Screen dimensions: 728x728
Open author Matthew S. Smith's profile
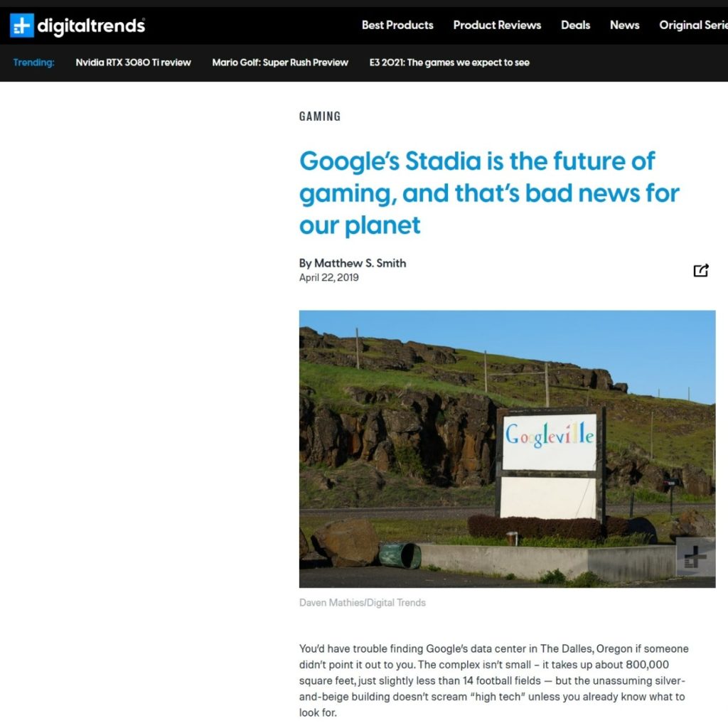[x=360, y=263]
